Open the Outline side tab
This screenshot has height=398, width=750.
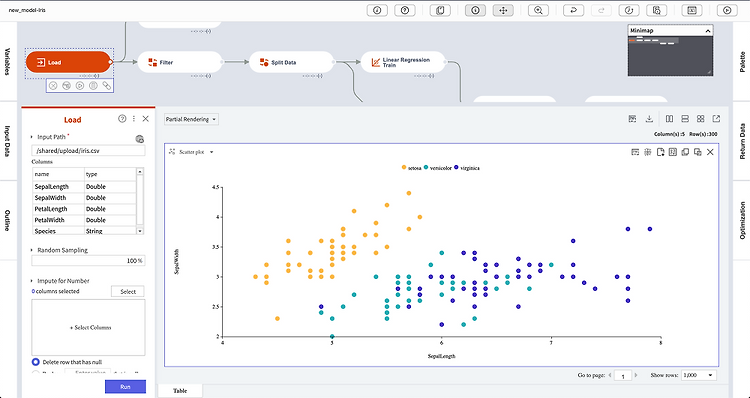pos(7,221)
